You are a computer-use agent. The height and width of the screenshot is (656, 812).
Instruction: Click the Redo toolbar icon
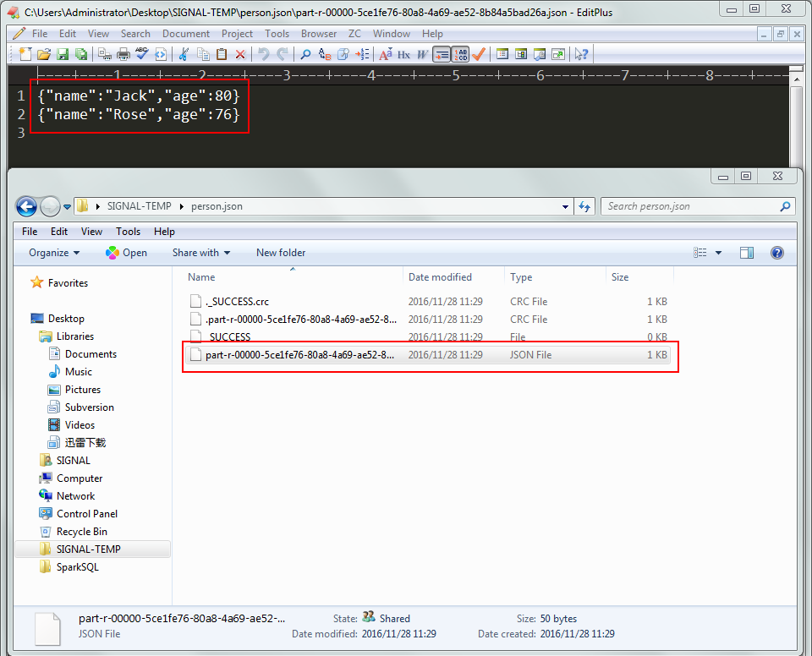pyautogui.click(x=283, y=54)
